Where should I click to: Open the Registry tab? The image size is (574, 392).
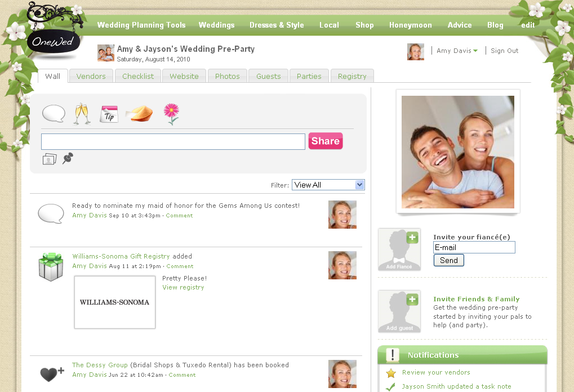point(352,76)
